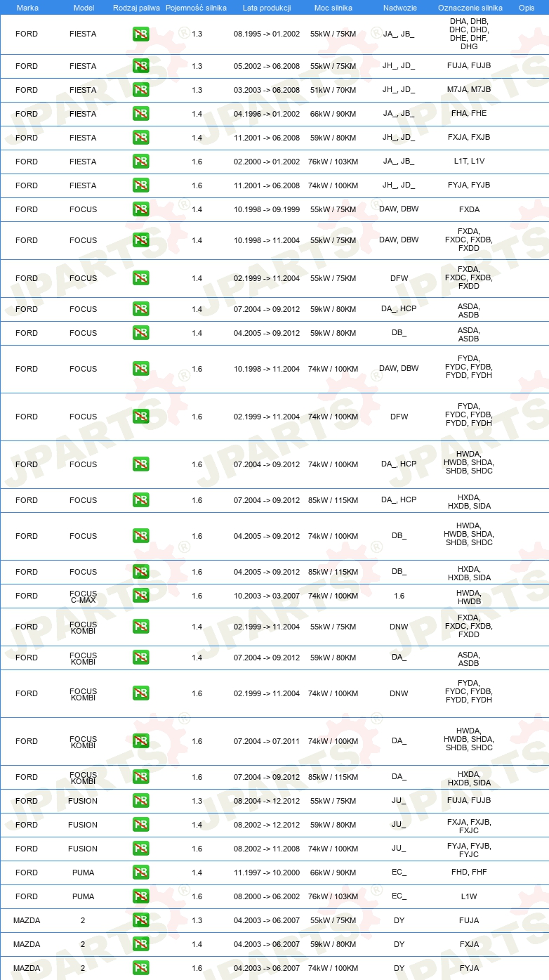Select the date range 08.2002 -> 11.2008

tap(267, 849)
